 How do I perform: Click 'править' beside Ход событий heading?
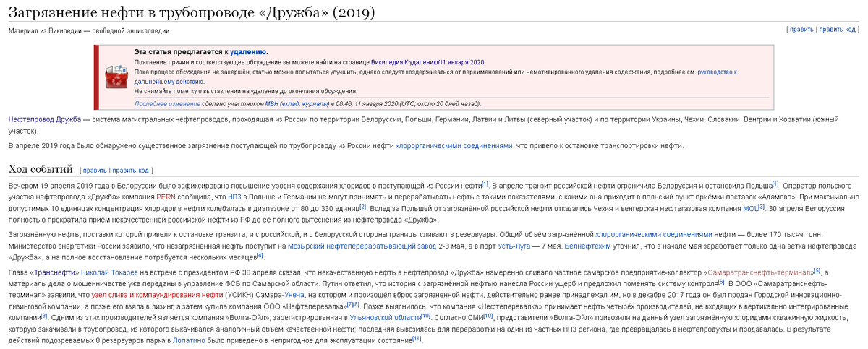pyautogui.click(x=95, y=171)
